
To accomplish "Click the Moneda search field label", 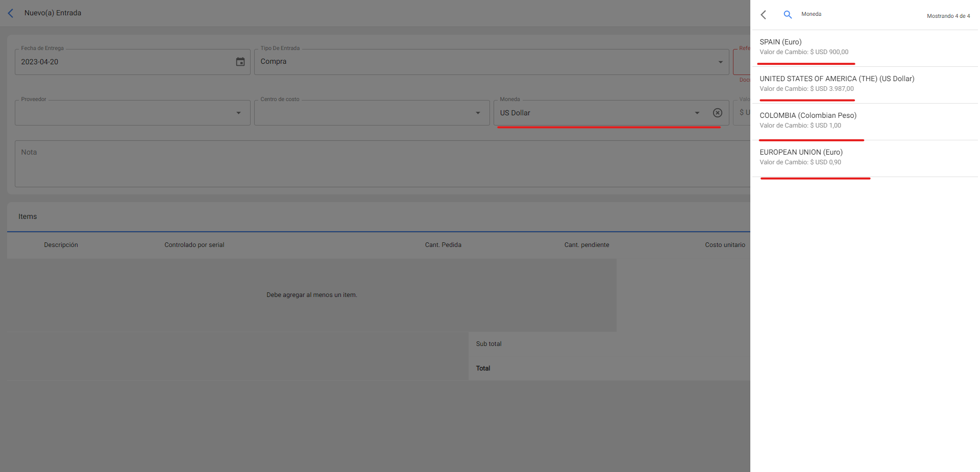I will click(811, 14).
